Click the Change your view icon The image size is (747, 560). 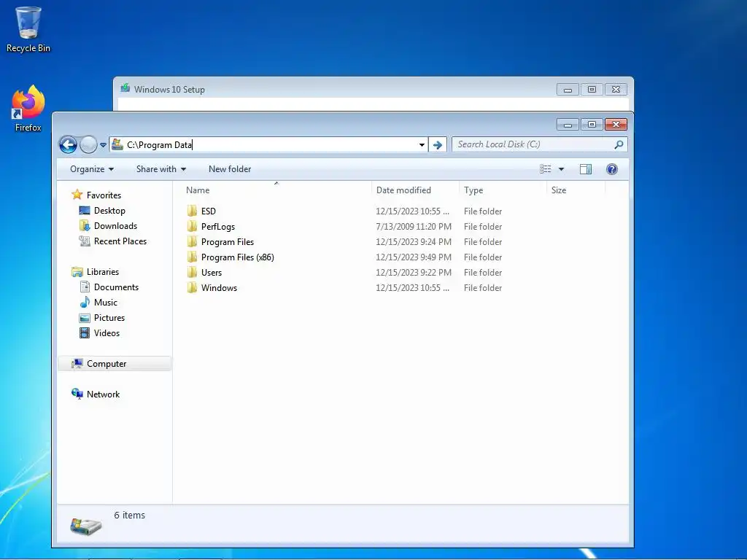coord(546,169)
